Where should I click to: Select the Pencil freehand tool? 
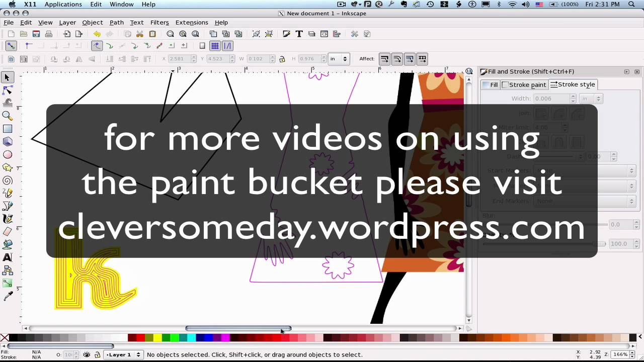pyautogui.click(x=7, y=193)
